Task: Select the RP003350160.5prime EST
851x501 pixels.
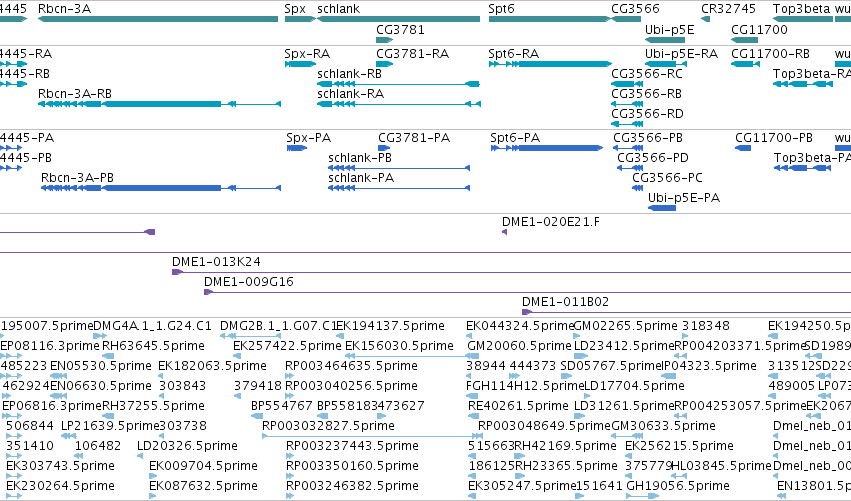Action: pyautogui.click(x=290, y=476)
